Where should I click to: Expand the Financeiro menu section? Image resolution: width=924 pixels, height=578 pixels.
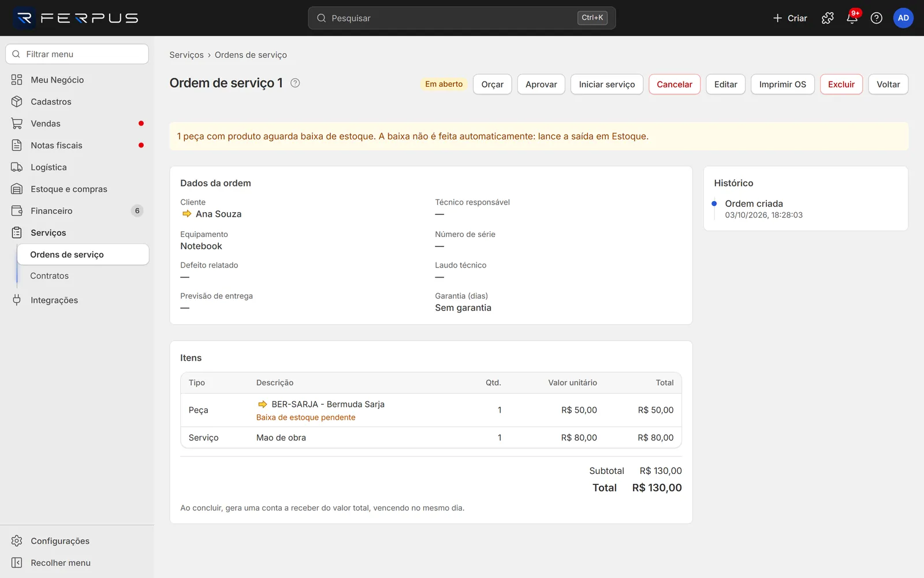(77, 211)
